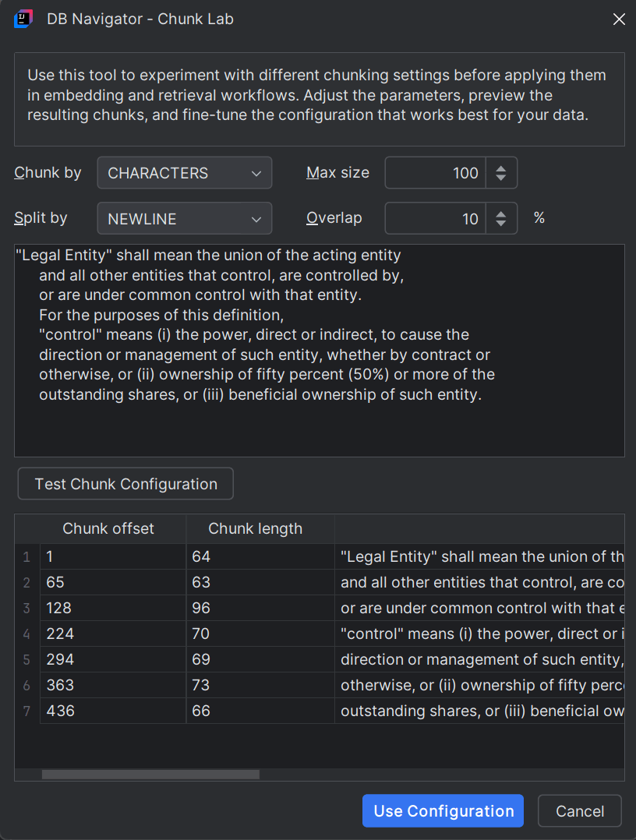Click the Overlap percentage field

tap(435, 218)
